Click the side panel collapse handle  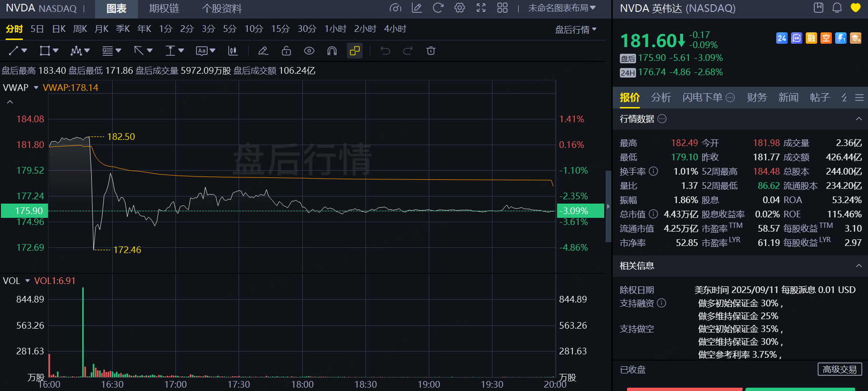click(x=608, y=206)
